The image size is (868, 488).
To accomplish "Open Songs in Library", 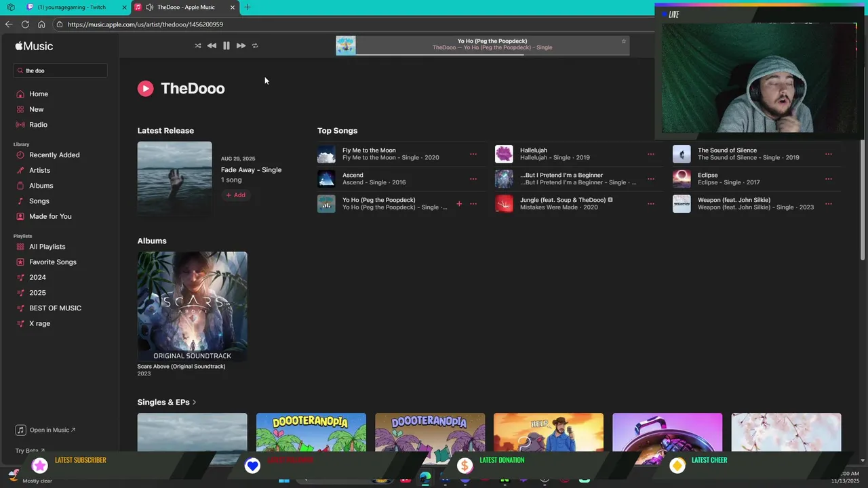I will point(39,201).
